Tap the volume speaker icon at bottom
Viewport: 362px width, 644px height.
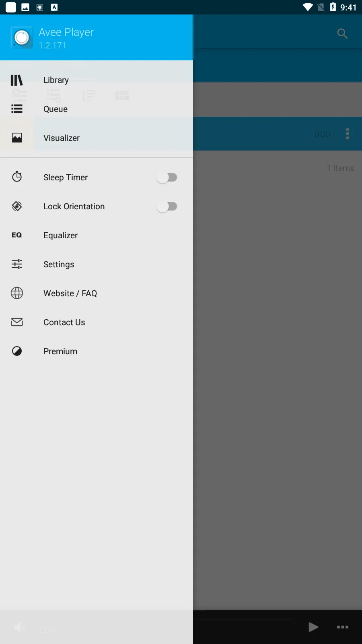[19, 627]
